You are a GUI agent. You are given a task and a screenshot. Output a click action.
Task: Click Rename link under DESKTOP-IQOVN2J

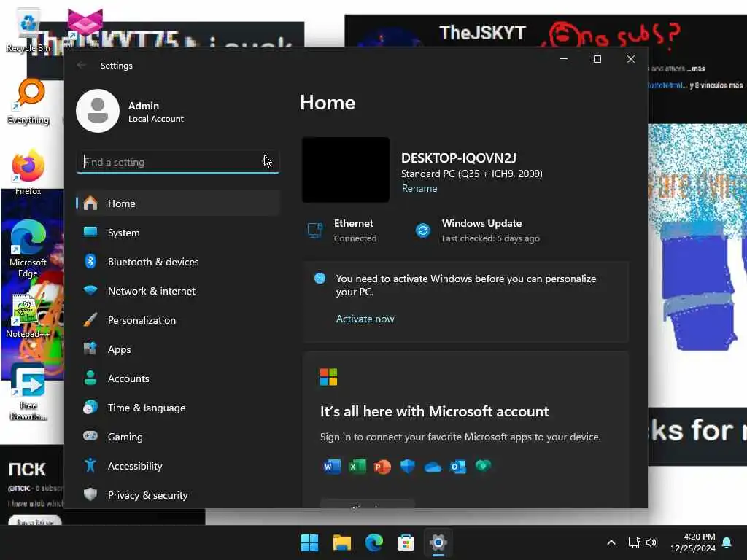(x=419, y=188)
